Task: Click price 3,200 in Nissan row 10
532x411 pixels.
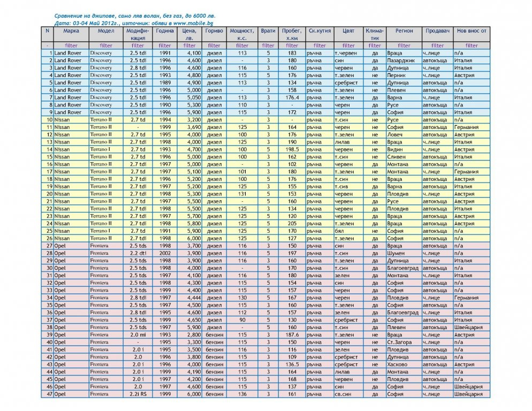Action: tap(194, 120)
